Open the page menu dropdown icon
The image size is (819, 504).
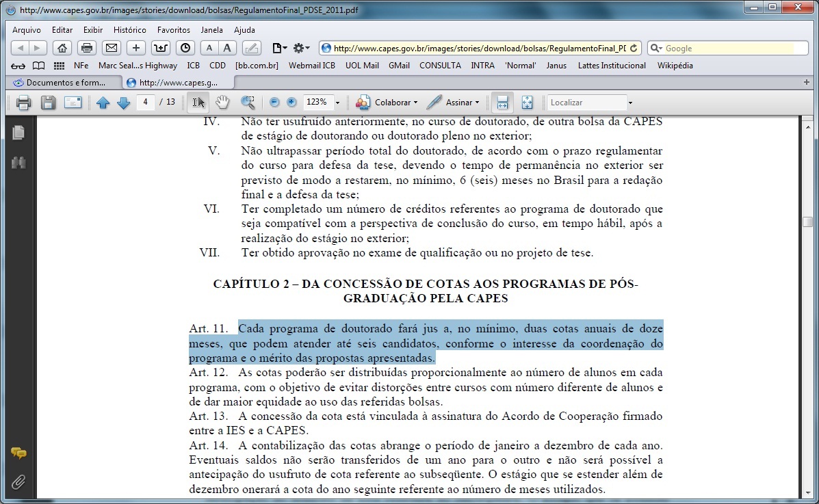click(279, 48)
